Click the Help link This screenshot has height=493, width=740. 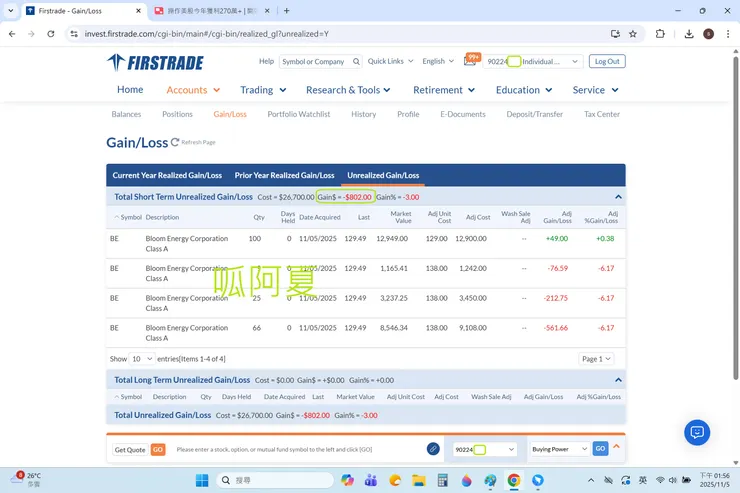click(x=266, y=61)
